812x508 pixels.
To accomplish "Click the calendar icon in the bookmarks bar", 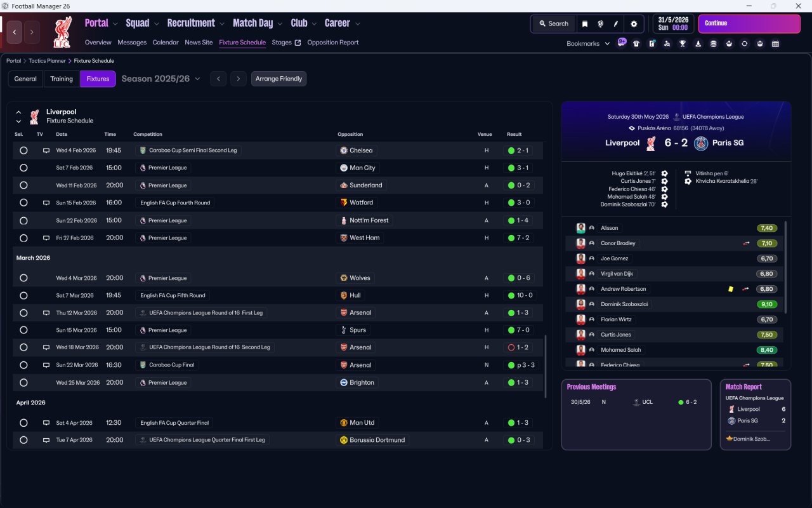I will (x=775, y=44).
